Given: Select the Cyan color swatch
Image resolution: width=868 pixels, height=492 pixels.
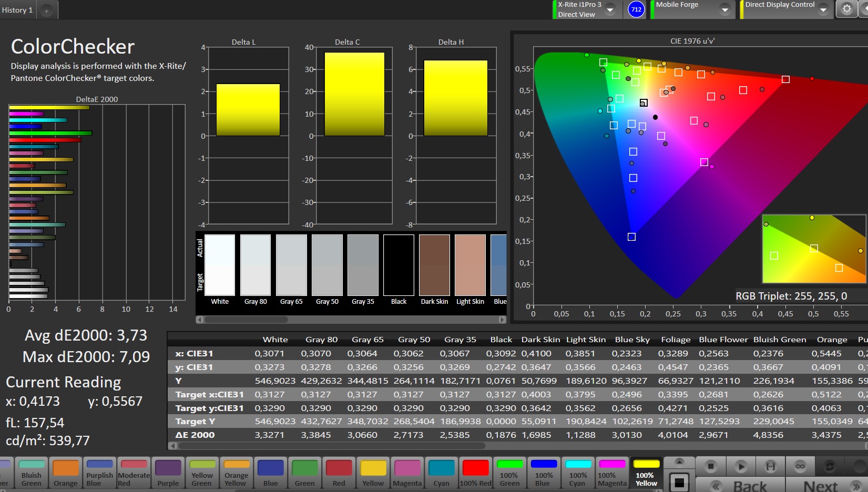Looking at the screenshot, I should pos(441,473).
